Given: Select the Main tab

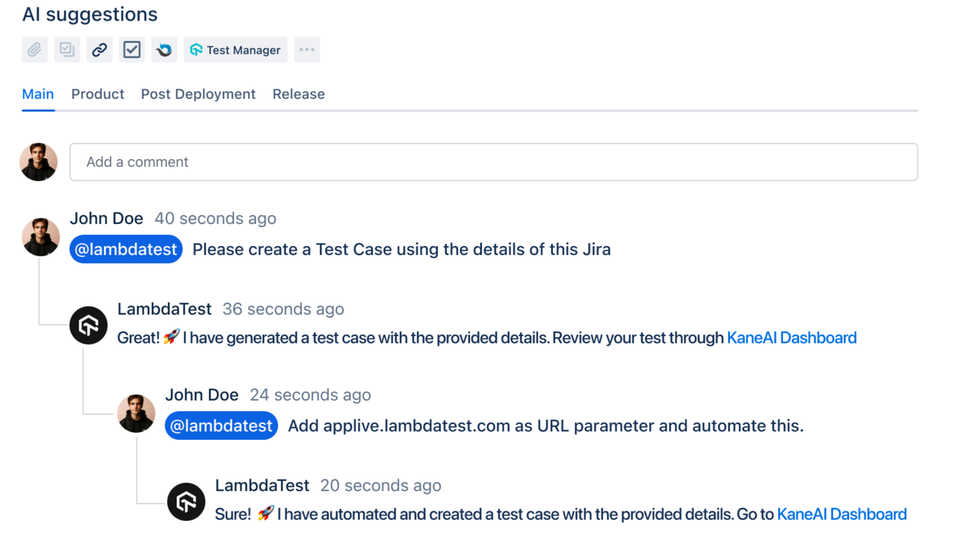Looking at the screenshot, I should (38, 94).
